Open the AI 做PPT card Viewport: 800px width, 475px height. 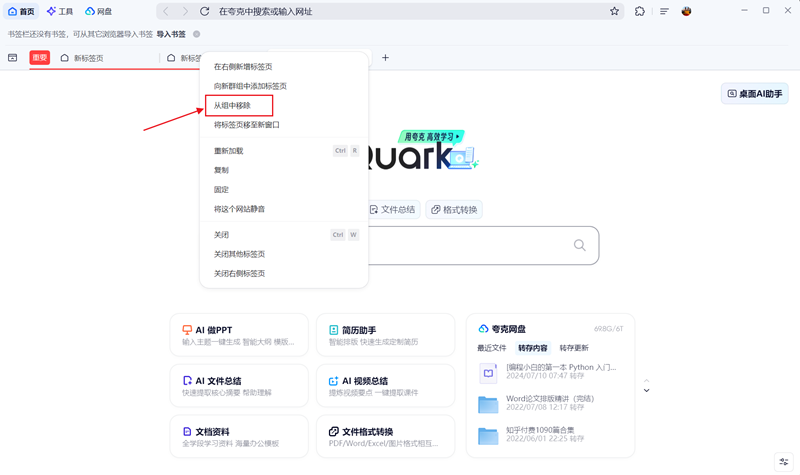(239, 335)
